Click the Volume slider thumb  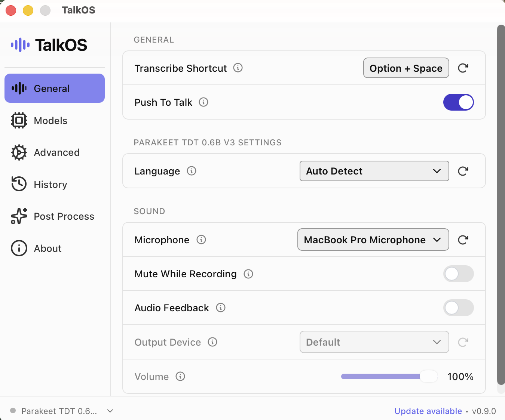pyautogui.click(x=429, y=376)
